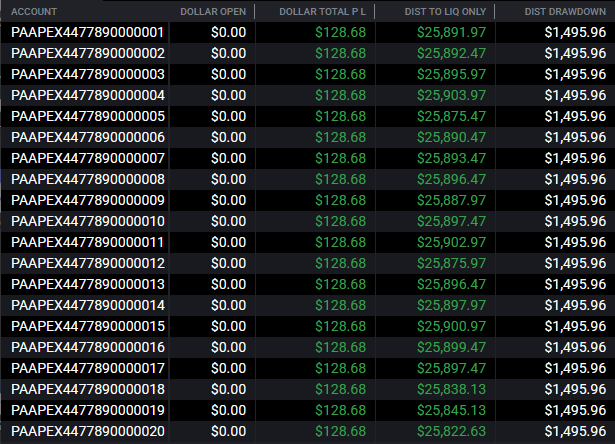Click $128.68 P L for account ending 0001

coord(340,32)
